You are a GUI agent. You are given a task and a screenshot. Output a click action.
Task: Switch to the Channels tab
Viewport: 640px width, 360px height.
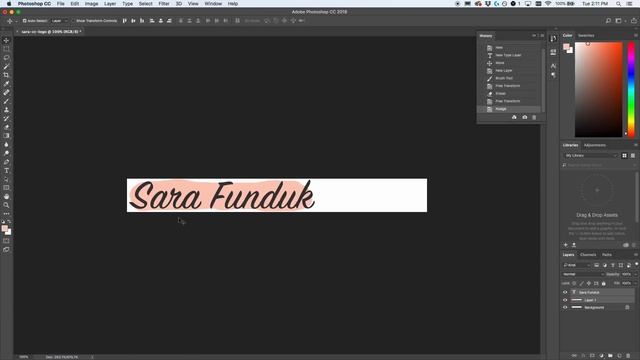(588, 255)
